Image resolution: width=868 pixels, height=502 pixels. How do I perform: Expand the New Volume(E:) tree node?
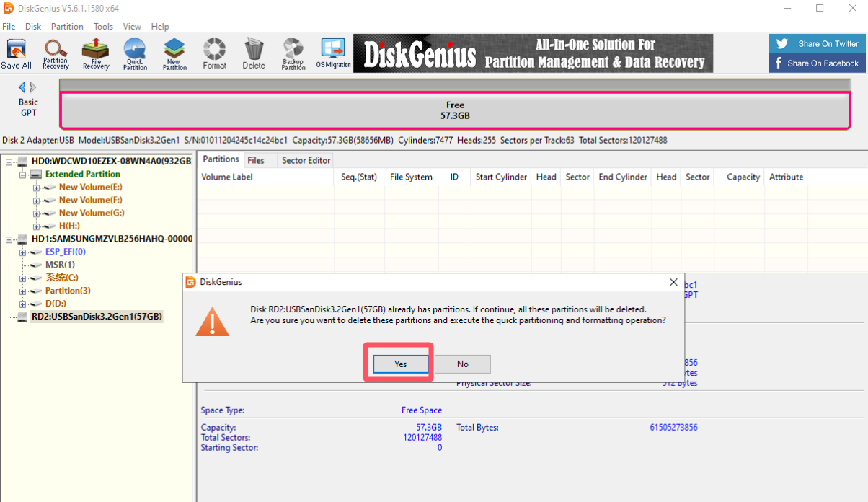coord(36,188)
